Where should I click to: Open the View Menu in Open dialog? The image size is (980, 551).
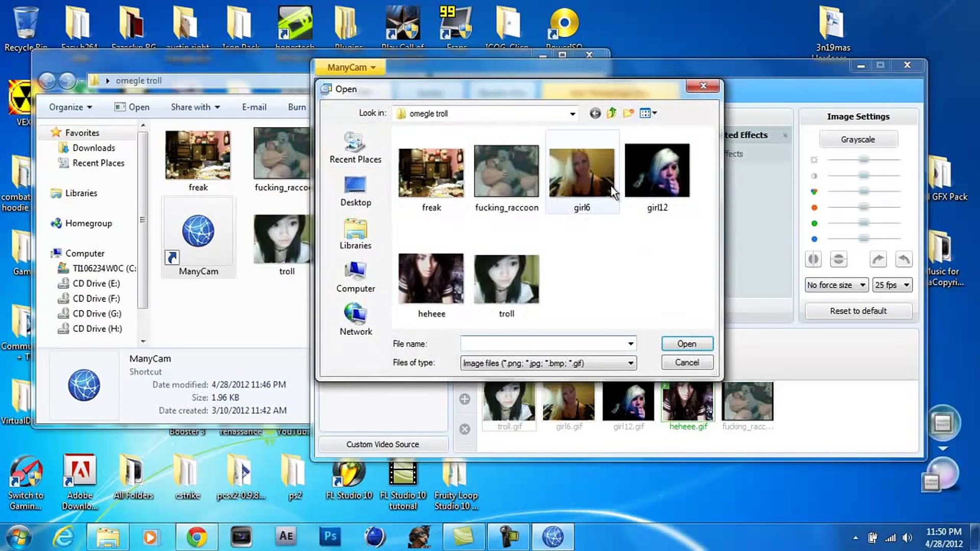pyautogui.click(x=648, y=113)
